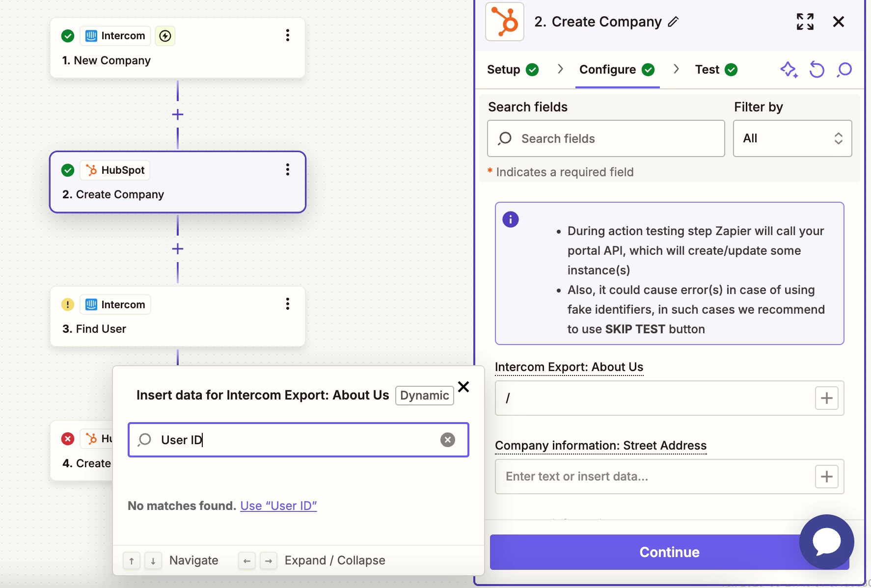Click the Intercom badge on step 3
871x588 pixels.
point(115,305)
